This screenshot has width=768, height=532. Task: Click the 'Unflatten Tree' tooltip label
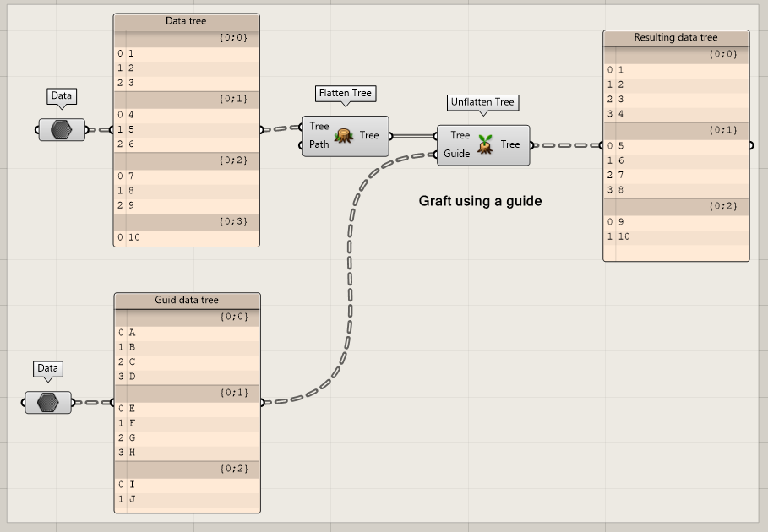point(482,102)
